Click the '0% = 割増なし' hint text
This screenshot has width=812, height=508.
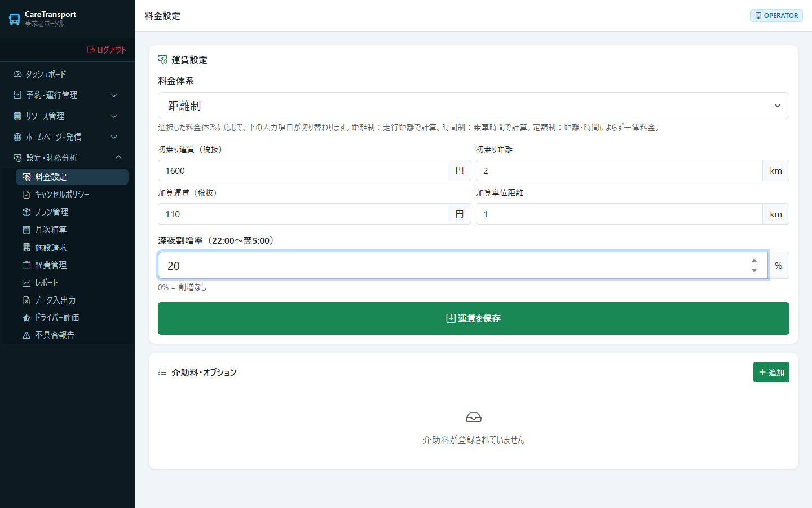[x=182, y=287]
